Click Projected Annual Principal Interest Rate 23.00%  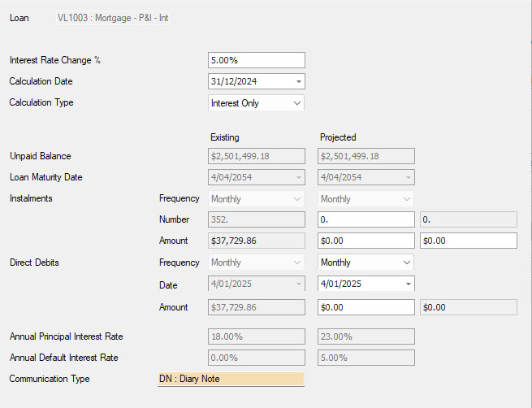(x=366, y=336)
